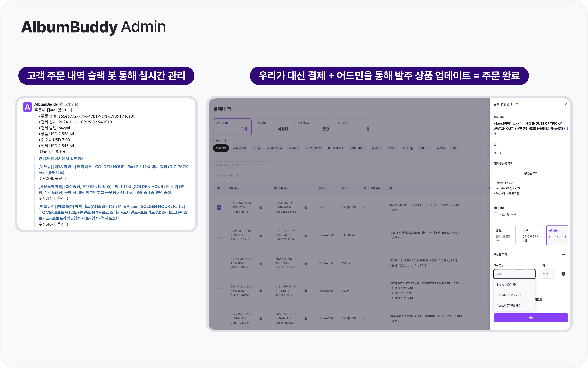The width and height of the screenshot is (588, 368).
Task: Filter by 팬플리 seller
Action: (392, 148)
